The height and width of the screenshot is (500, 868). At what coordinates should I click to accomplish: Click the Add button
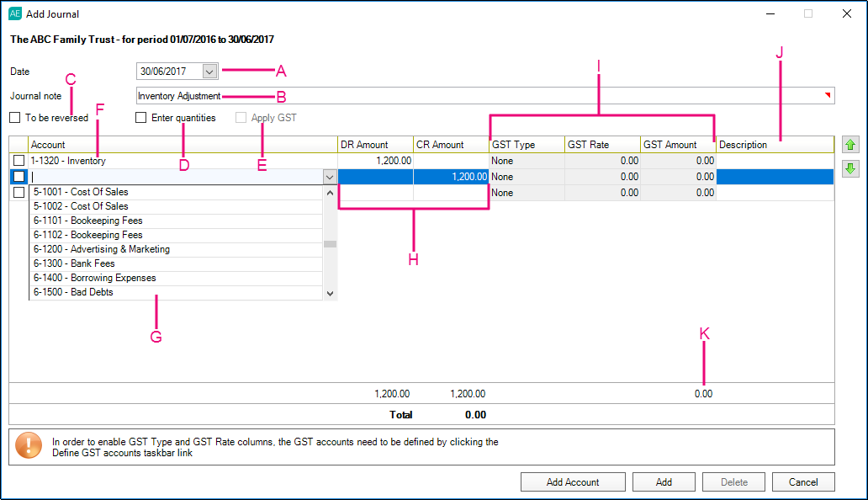(664, 482)
